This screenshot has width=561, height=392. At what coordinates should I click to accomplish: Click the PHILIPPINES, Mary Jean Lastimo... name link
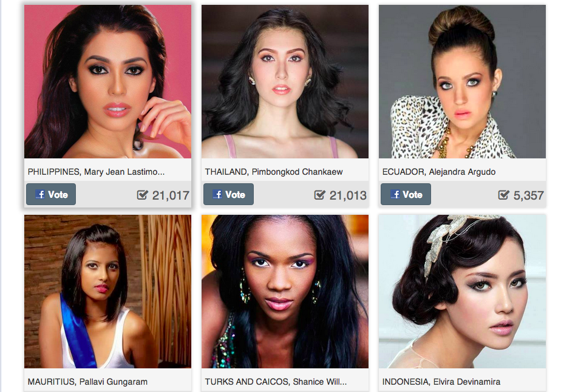coord(97,172)
